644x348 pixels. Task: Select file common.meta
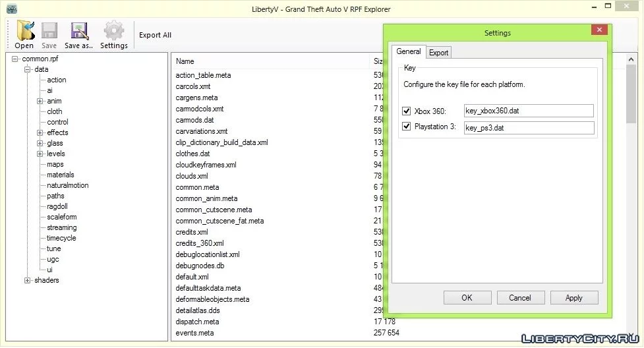coord(197,187)
